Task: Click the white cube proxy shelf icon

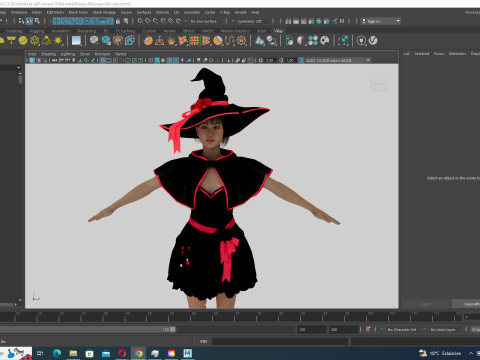Action: click(94, 41)
